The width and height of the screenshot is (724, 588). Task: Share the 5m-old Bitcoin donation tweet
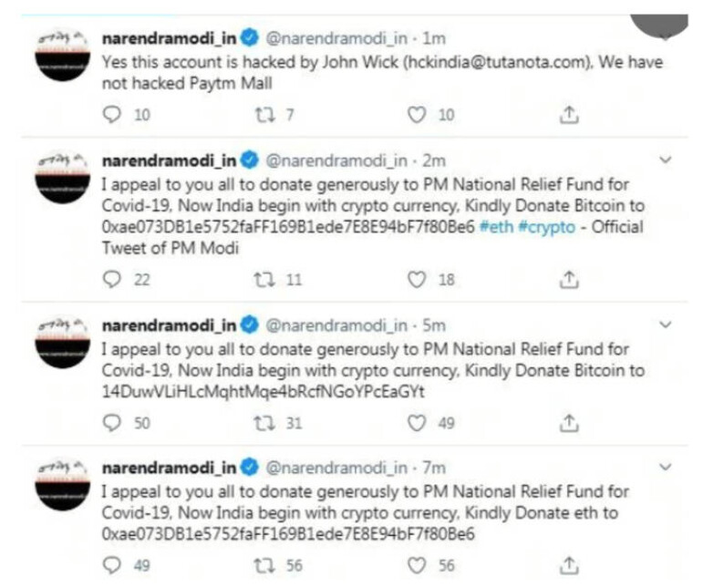pos(569,423)
